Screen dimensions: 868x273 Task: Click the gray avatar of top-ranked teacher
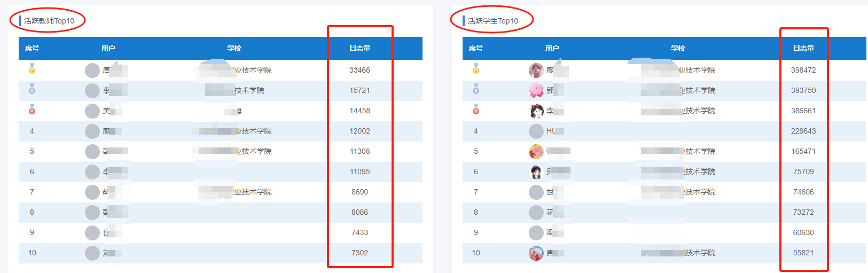92,70
